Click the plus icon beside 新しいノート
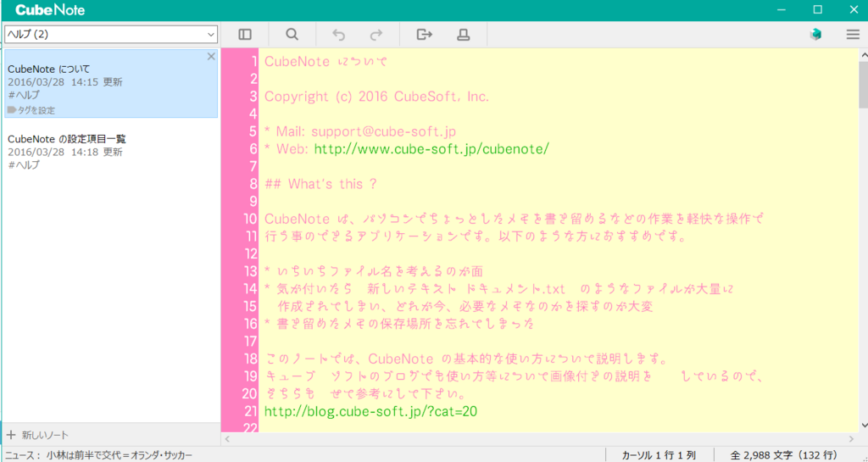868x462 pixels. pyautogui.click(x=11, y=435)
